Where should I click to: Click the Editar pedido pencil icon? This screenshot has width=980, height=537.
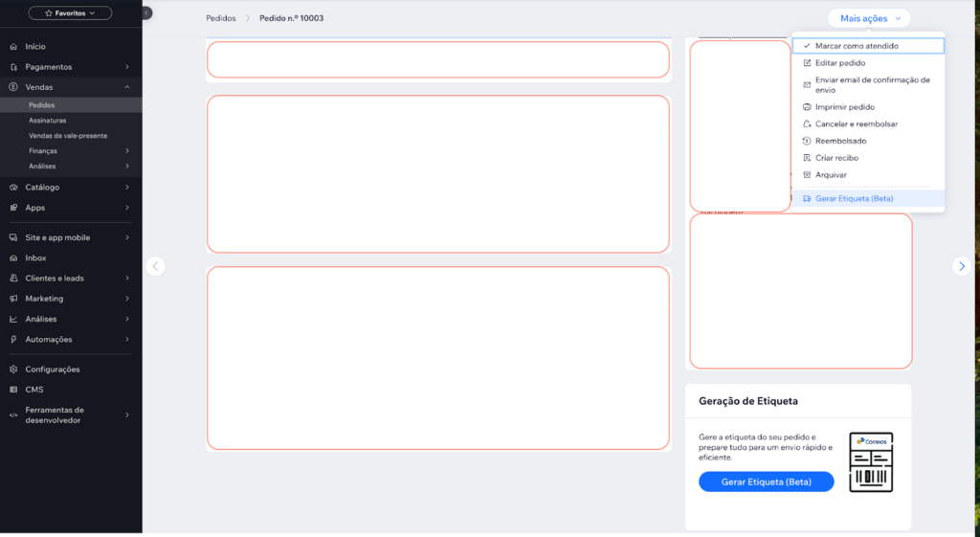[807, 63]
